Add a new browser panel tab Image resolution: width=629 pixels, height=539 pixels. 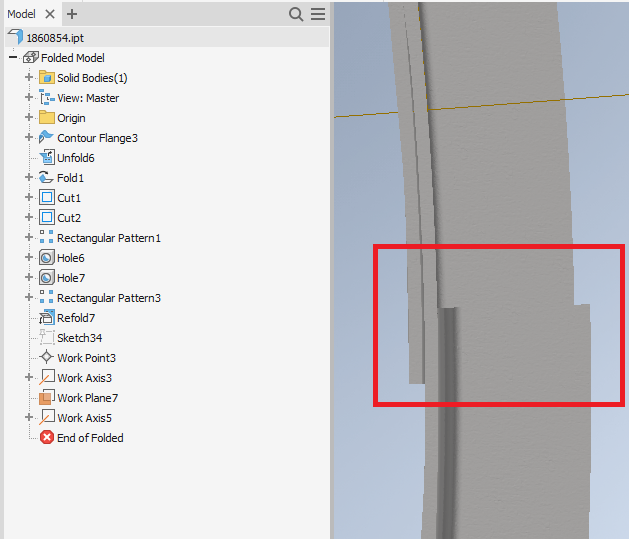[x=72, y=14]
